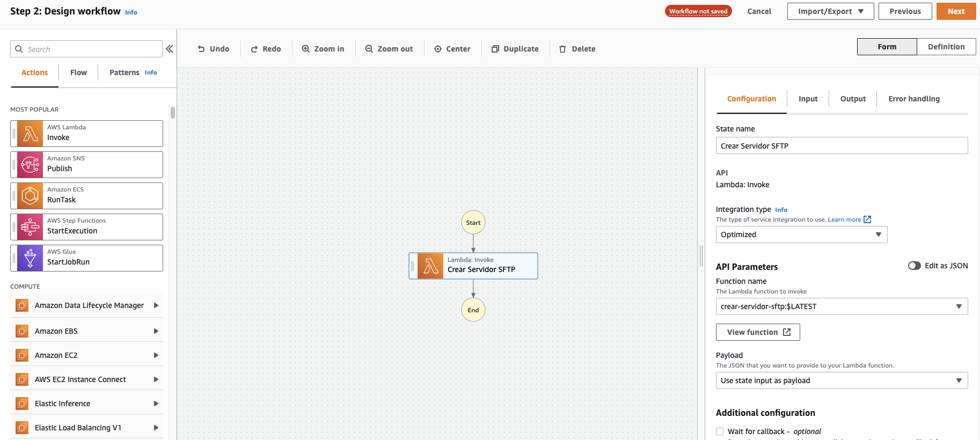Viewport: 980px width, 440px height.
Task: Open the Actions tab
Action: [x=34, y=72]
